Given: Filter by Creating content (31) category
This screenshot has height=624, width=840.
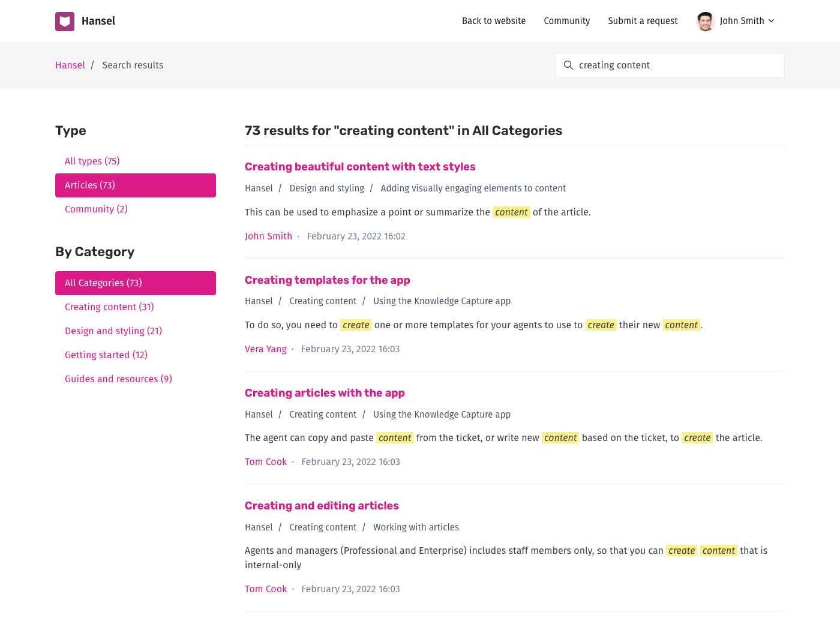Looking at the screenshot, I should [x=109, y=307].
